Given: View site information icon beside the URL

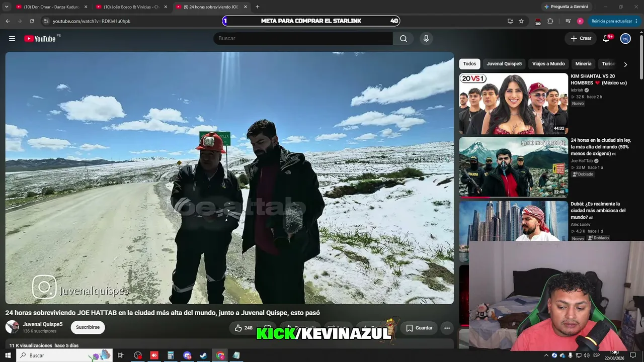Looking at the screenshot, I should click(x=46, y=21).
